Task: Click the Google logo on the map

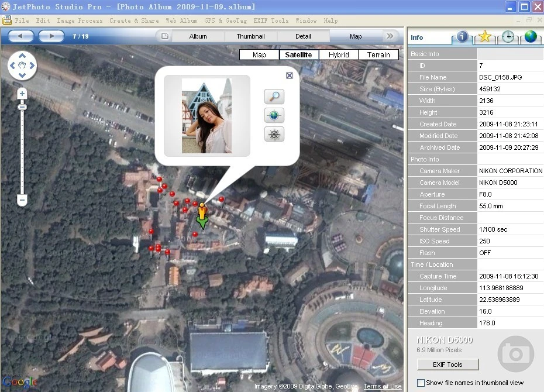Action: (x=20, y=381)
